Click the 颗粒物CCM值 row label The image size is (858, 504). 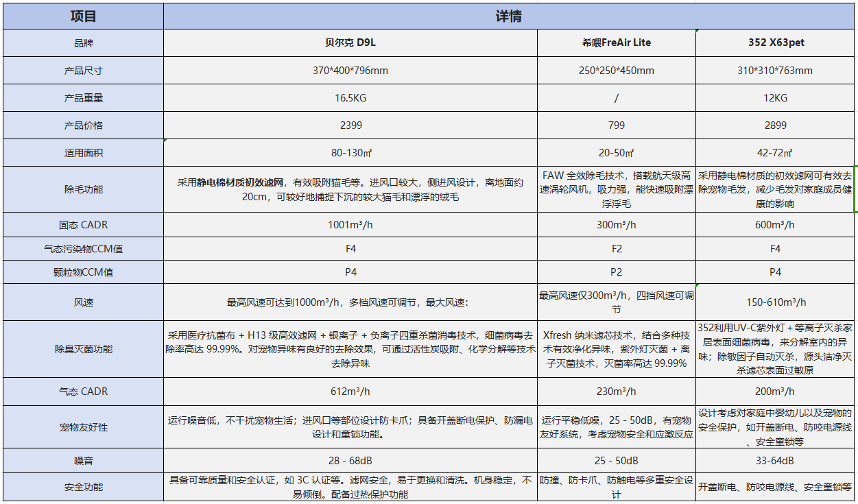coord(83,272)
